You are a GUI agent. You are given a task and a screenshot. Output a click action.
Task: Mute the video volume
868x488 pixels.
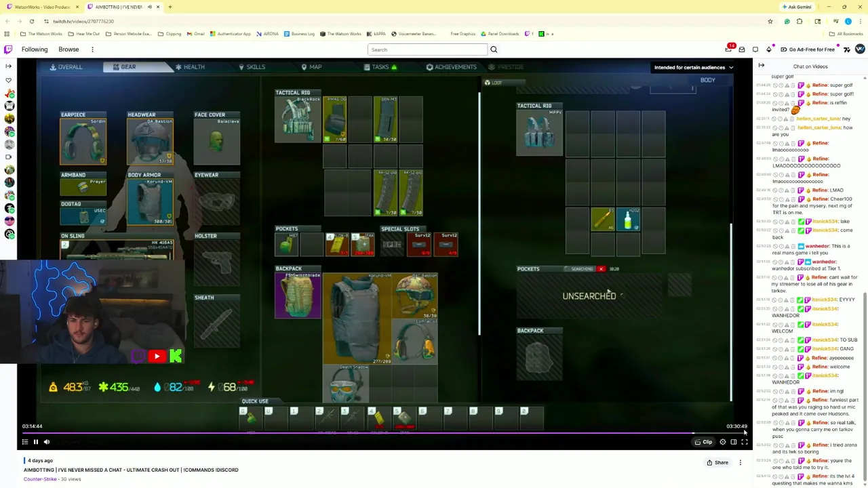point(47,442)
